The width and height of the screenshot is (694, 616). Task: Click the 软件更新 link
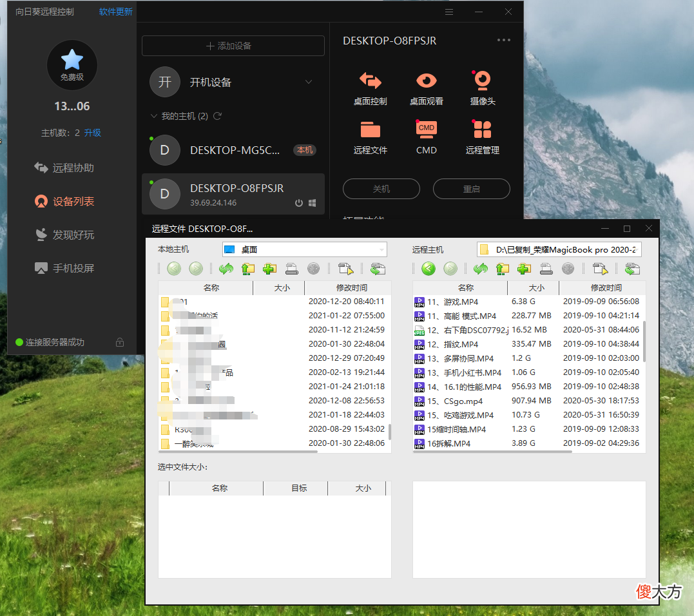click(115, 12)
